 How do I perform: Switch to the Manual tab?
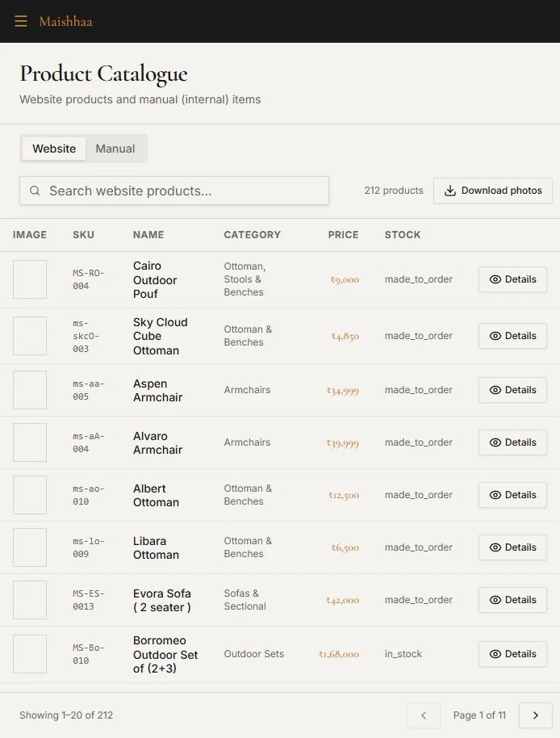pos(115,149)
